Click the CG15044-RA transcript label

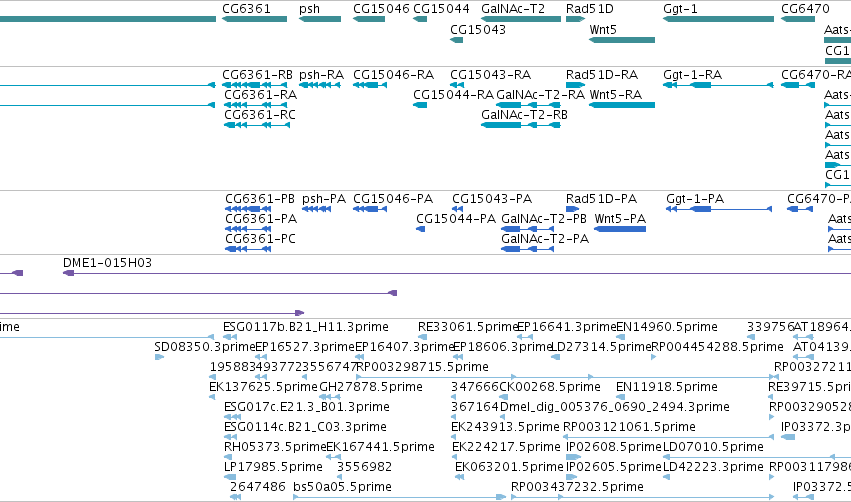tap(454, 94)
